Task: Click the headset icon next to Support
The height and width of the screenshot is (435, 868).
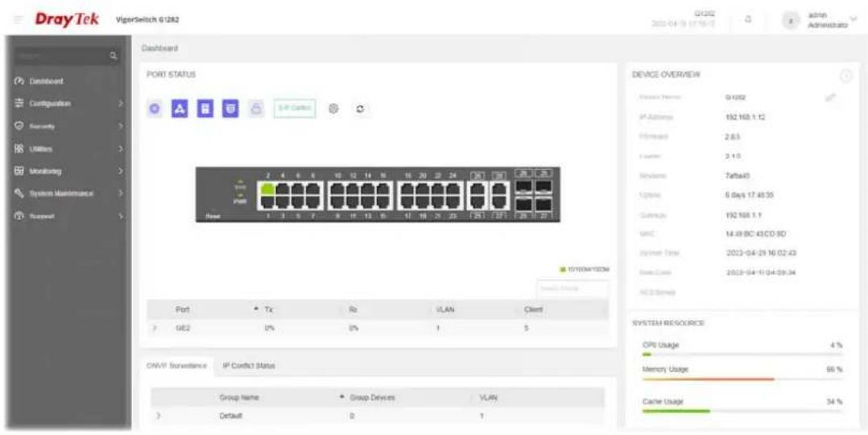Action: pos(18,216)
